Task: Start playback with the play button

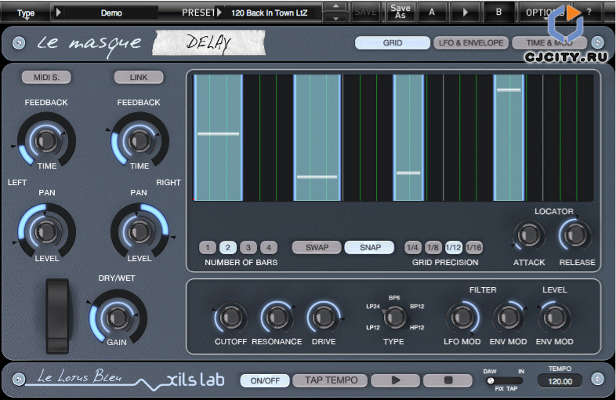Action: (x=396, y=380)
